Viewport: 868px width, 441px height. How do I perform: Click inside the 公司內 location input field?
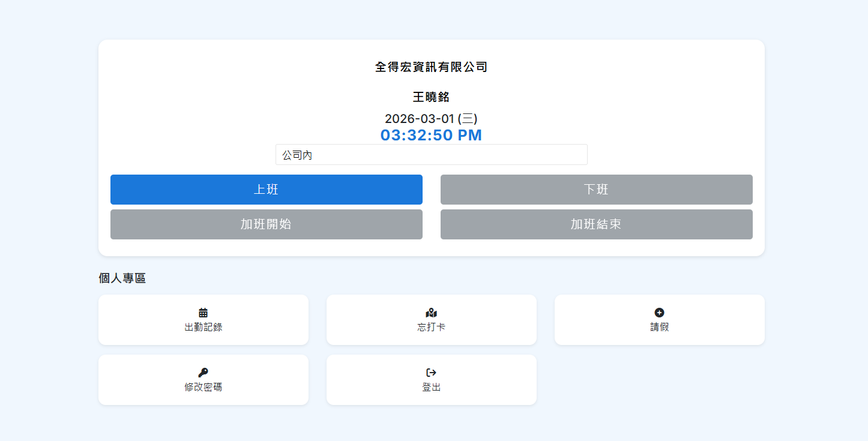(x=431, y=154)
